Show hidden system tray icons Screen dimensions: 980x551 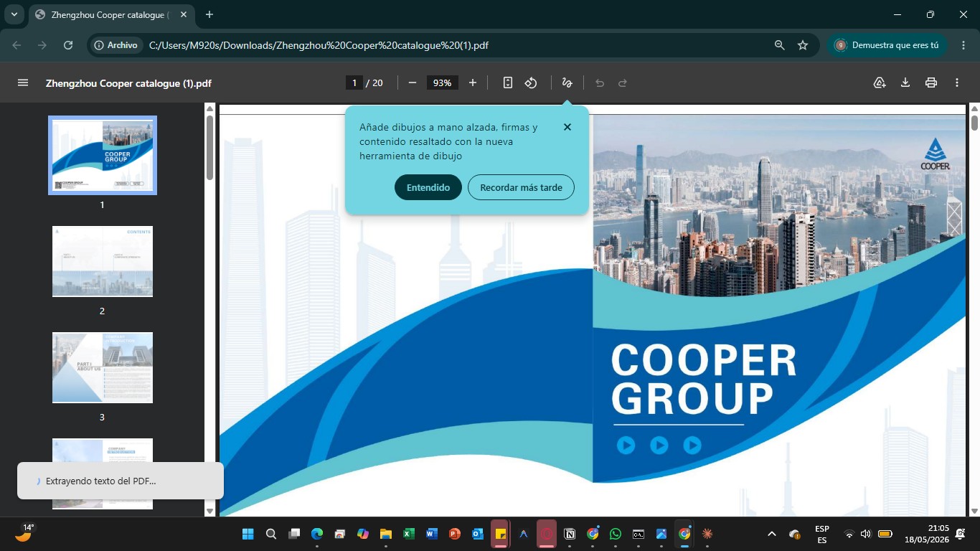tap(772, 534)
